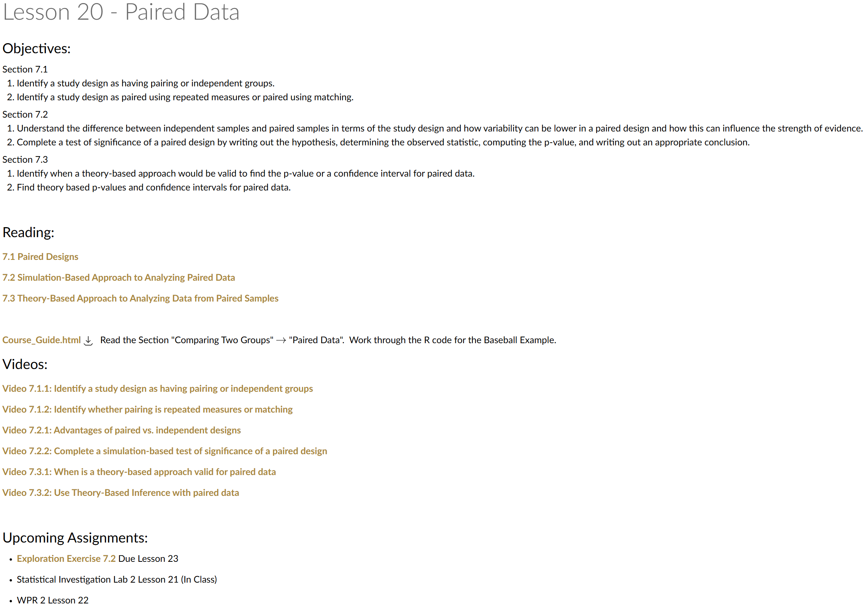868x610 pixels.
Task: Watch Video 7.3.2 Theory-Based Inference
Action: coord(121,493)
